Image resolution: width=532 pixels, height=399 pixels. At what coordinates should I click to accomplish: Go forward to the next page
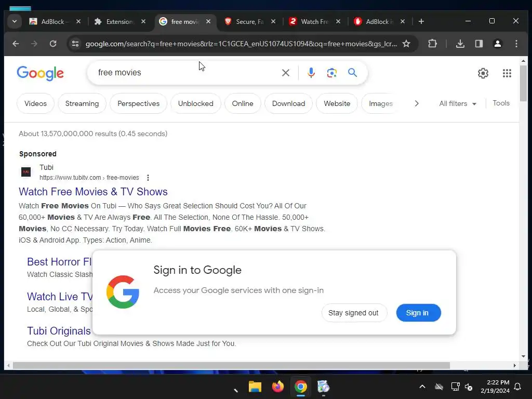(34, 44)
